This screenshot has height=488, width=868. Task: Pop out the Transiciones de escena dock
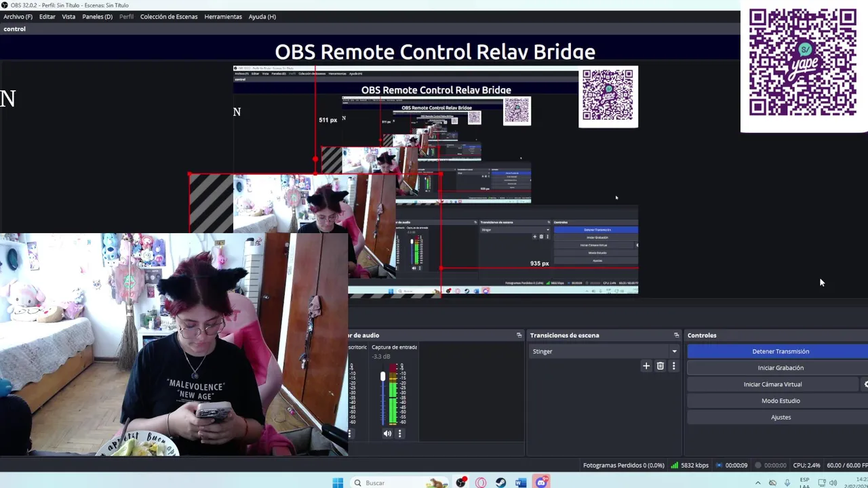[676, 335]
